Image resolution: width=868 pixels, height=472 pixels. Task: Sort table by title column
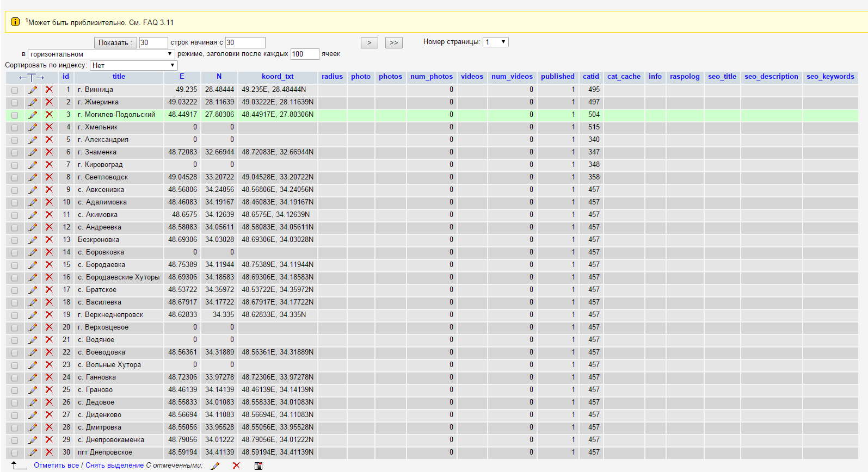(x=119, y=77)
